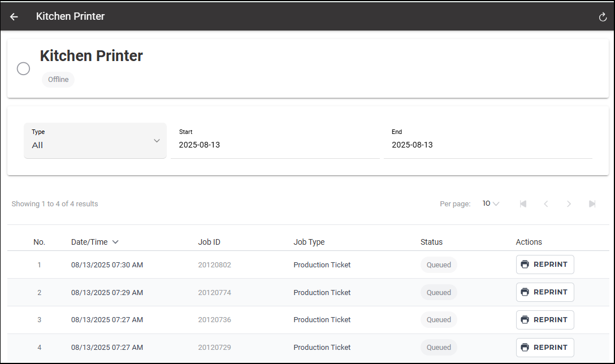This screenshot has height=364, width=615.
Task: Refresh the page with the reload icon
Action: (602, 16)
